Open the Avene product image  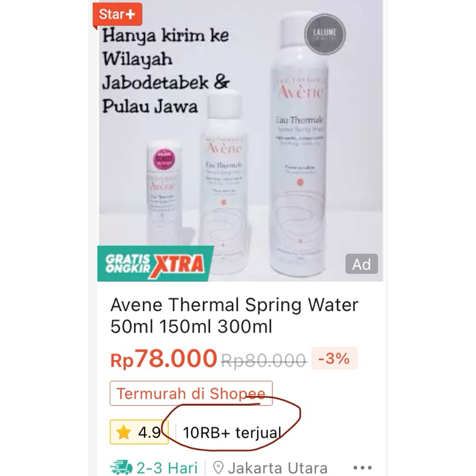tap(240, 141)
